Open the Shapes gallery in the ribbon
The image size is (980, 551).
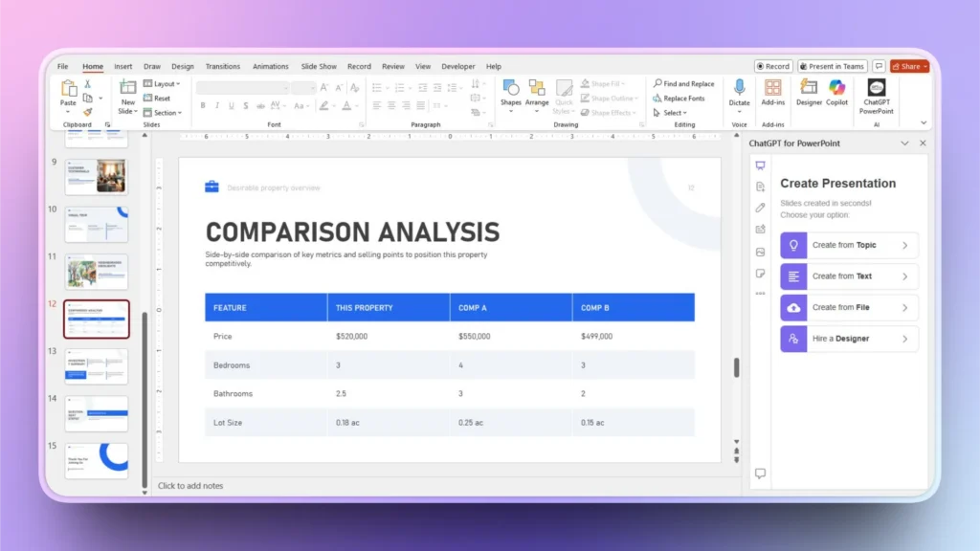coord(510,91)
